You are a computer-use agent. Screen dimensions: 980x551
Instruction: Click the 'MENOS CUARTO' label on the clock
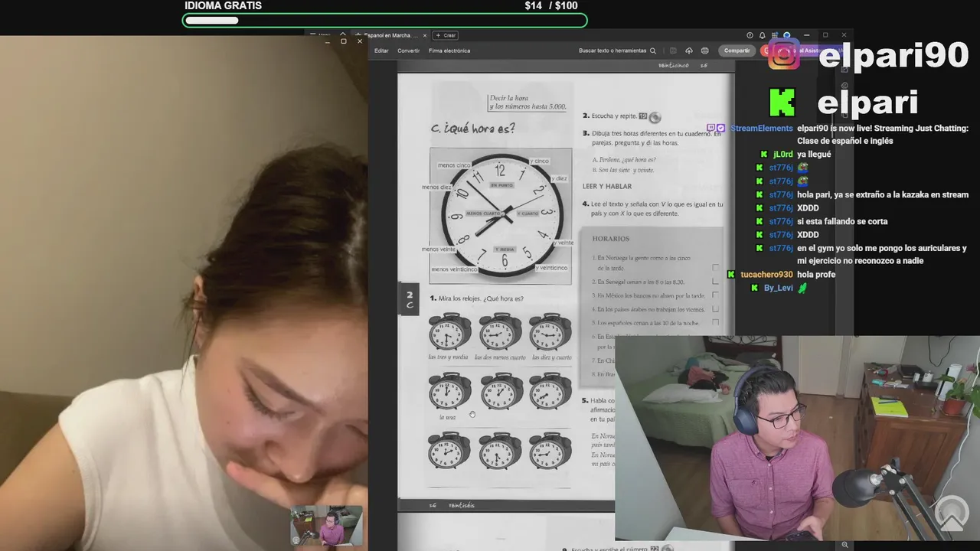tap(482, 214)
